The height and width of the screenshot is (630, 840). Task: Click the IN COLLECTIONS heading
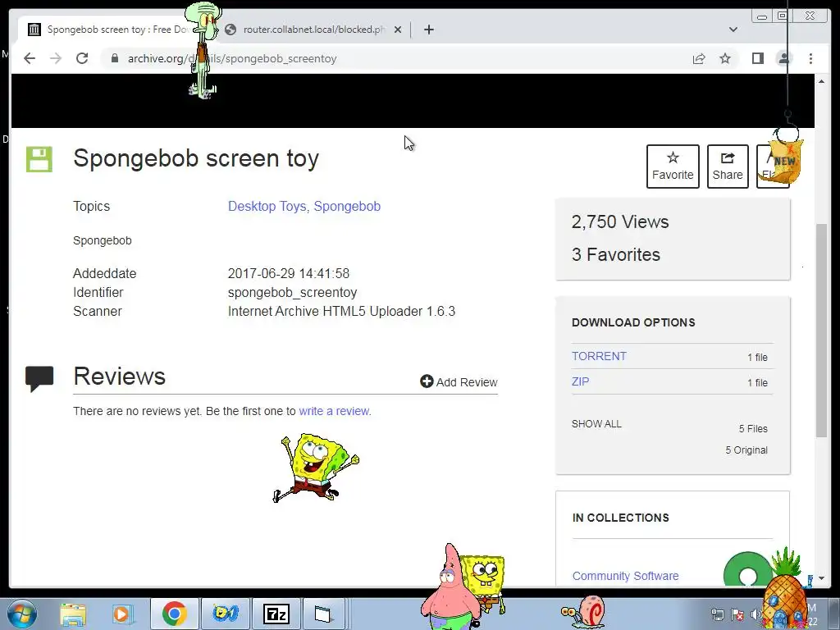click(x=620, y=518)
